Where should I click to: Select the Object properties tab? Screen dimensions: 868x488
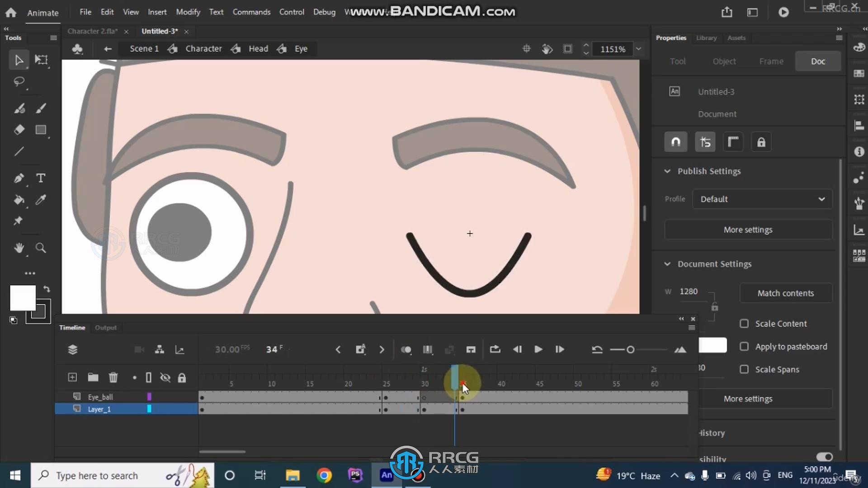point(724,61)
